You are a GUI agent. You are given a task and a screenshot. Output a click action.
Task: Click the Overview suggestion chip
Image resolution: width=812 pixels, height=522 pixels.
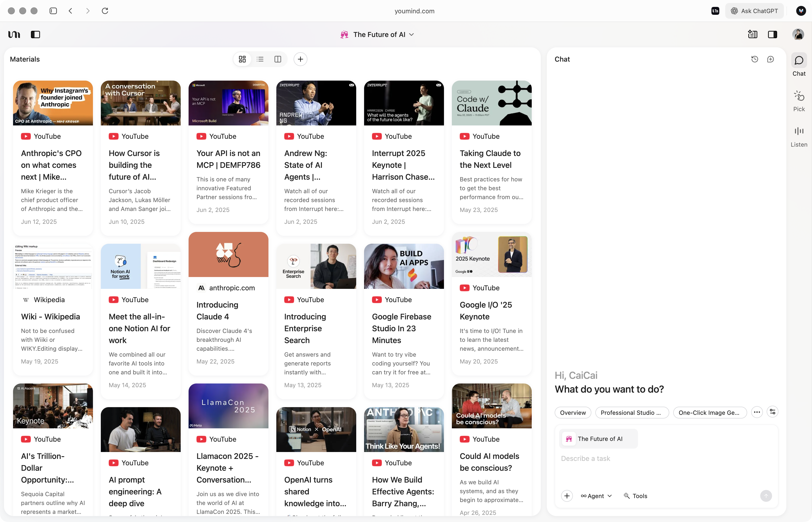(x=573, y=413)
